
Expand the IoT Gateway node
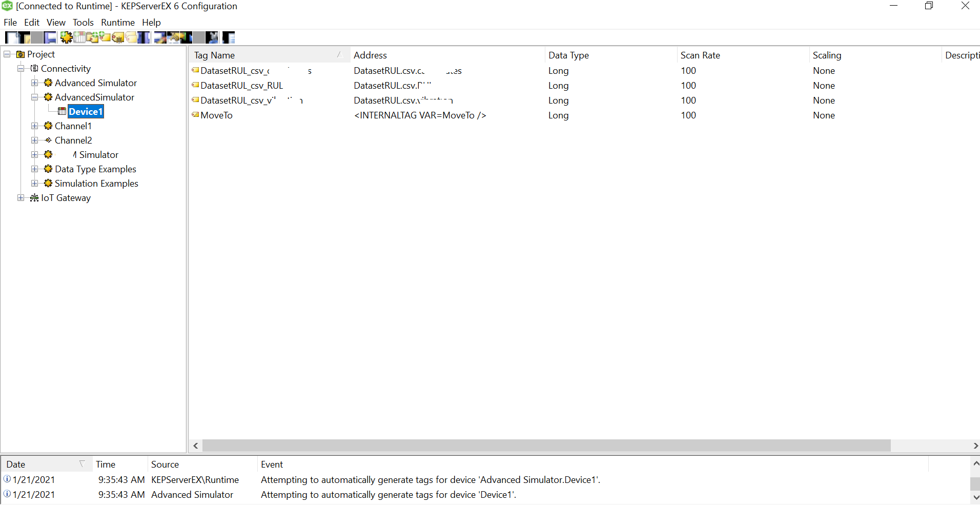point(21,198)
